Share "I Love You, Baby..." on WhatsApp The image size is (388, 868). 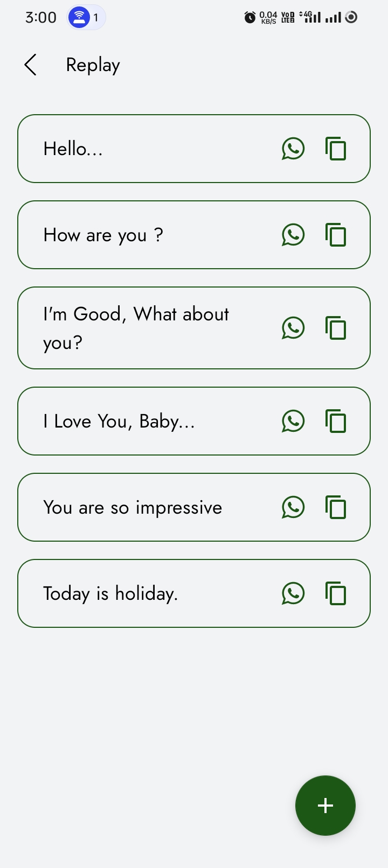pyautogui.click(x=293, y=421)
